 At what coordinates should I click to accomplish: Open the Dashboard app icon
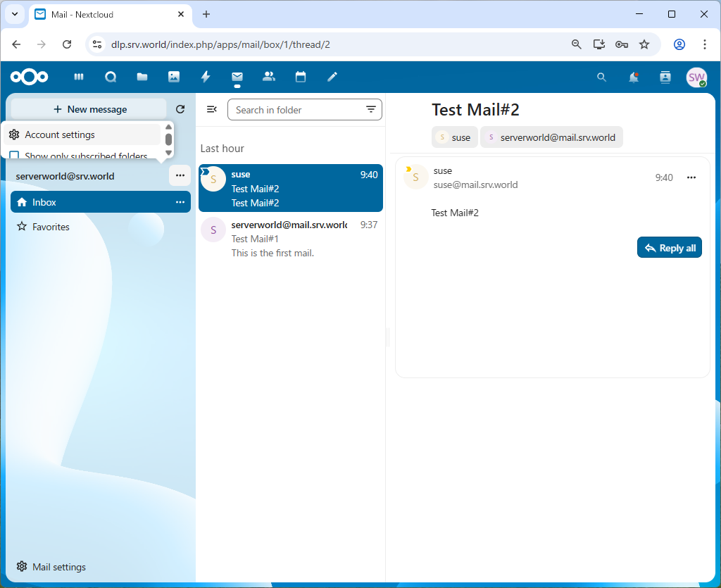pyautogui.click(x=79, y=77)
